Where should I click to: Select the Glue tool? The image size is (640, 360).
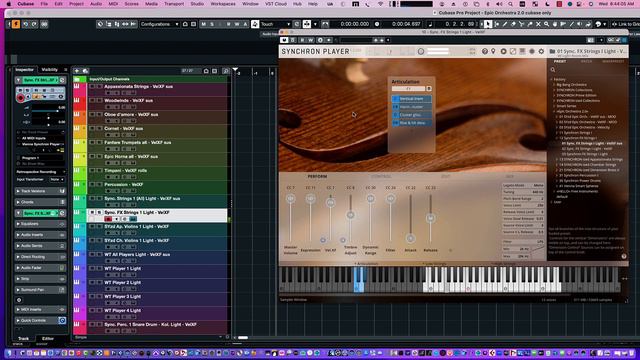point(530,24)
